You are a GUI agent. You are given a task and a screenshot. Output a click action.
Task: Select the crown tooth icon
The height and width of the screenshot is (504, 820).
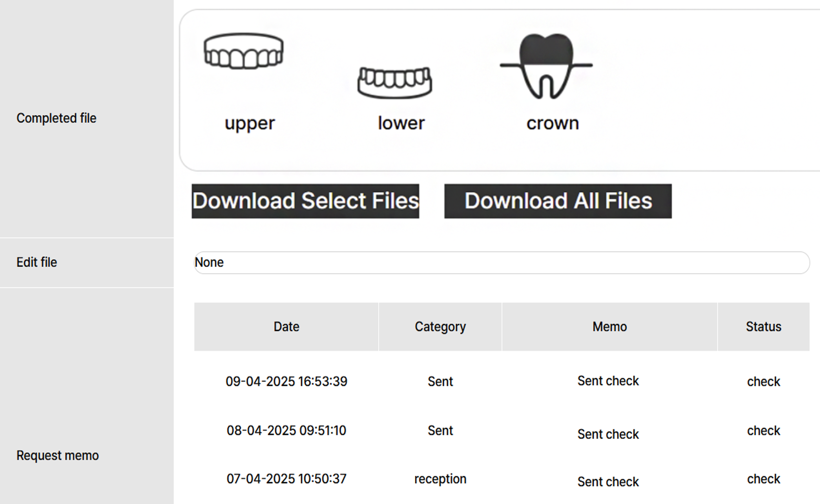(546, 66)
